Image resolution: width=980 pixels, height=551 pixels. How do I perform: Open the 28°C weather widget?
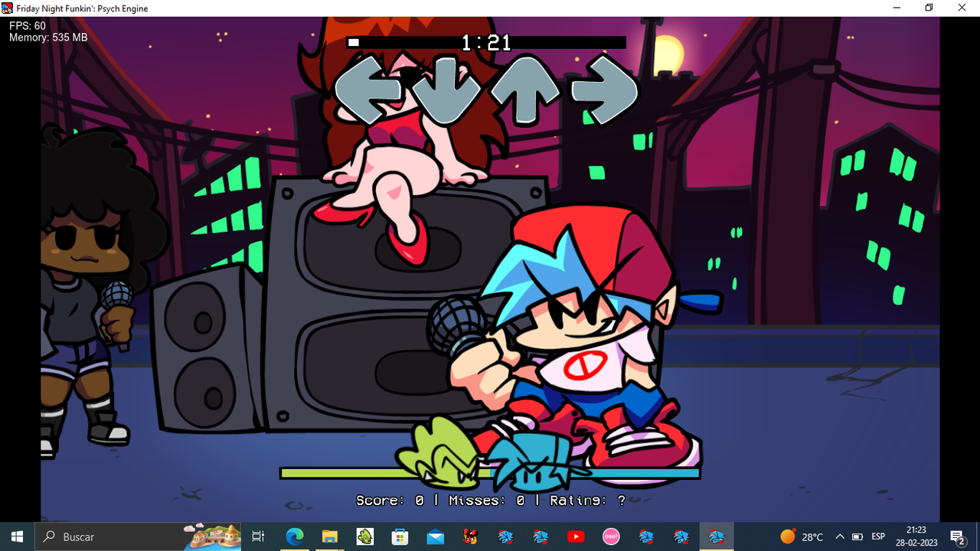coord(802,536)
